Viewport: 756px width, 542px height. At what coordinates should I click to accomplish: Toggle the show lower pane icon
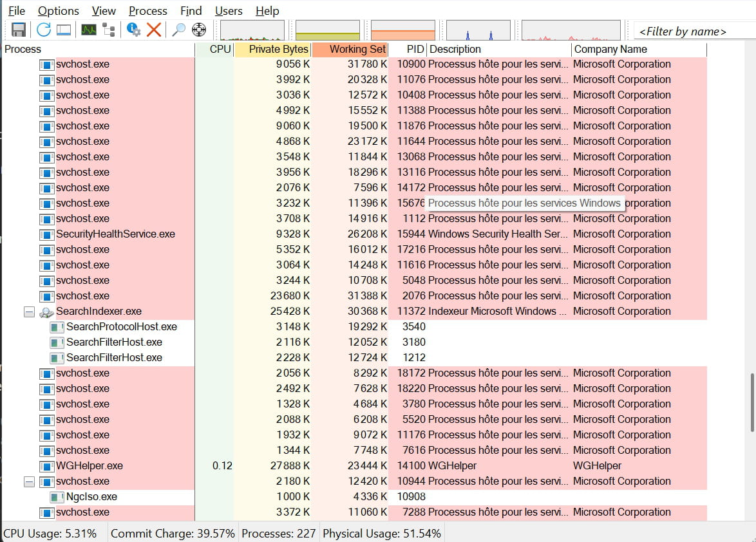click(63, 30)
